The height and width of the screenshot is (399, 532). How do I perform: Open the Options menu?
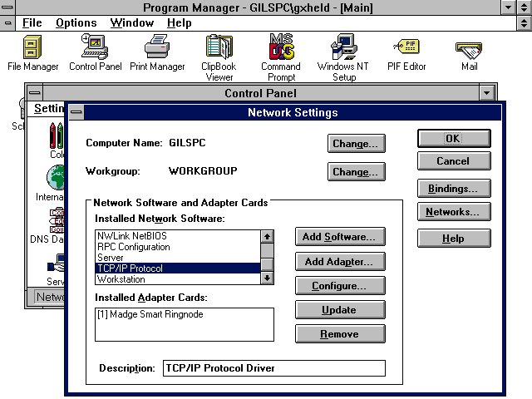click(76, 22)
